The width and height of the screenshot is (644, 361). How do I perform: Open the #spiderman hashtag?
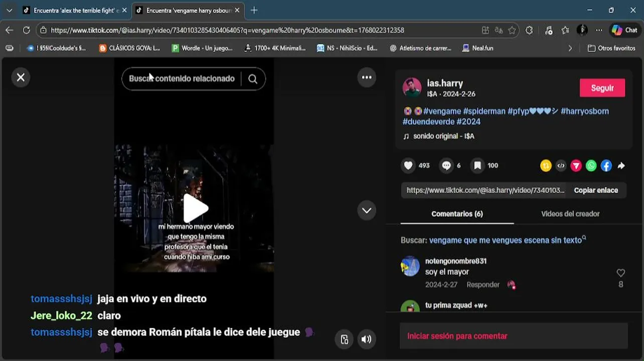click(484, 111)
